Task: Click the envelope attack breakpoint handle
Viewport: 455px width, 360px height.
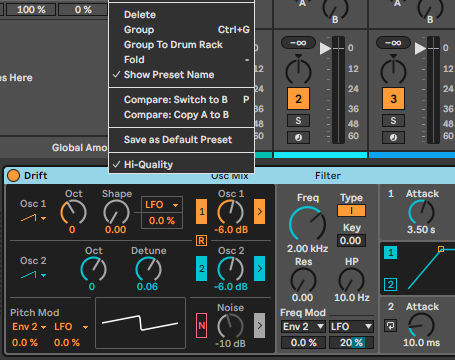Action: [441, 249]
